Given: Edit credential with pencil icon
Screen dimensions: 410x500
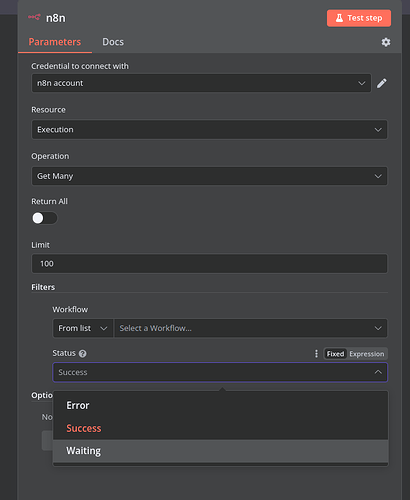Looking at the screenshot, I should click(x=382, y=83).
